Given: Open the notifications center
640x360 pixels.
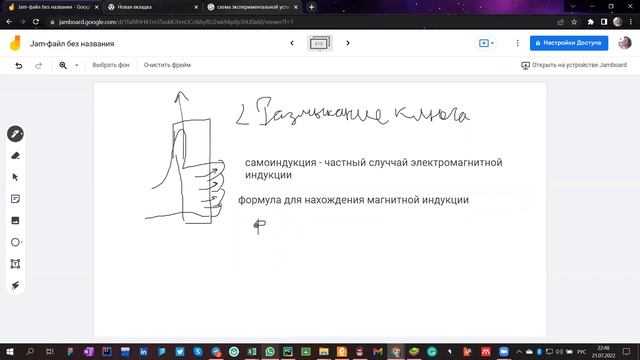Looking at the screenshot, I should tap(627, 351).
